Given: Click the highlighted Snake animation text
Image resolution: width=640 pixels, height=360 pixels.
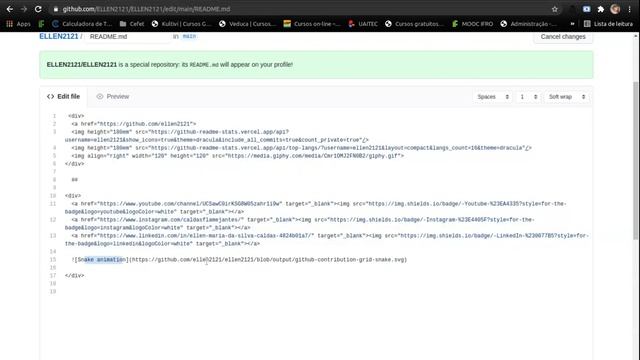Looking at the screenshot, I should (x=104, y=260).
